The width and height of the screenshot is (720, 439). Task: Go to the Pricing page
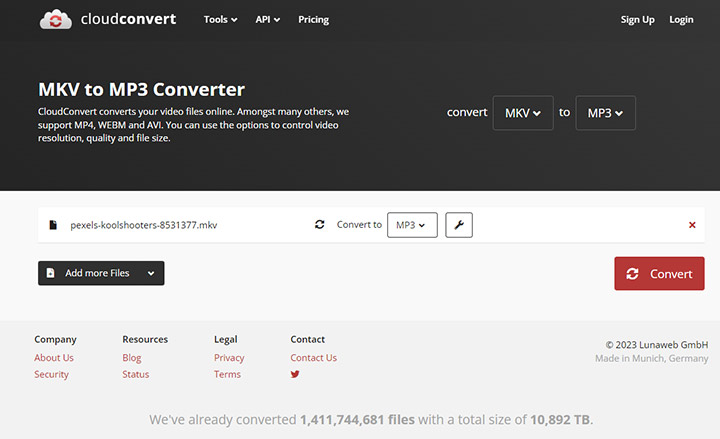[313, 19]
